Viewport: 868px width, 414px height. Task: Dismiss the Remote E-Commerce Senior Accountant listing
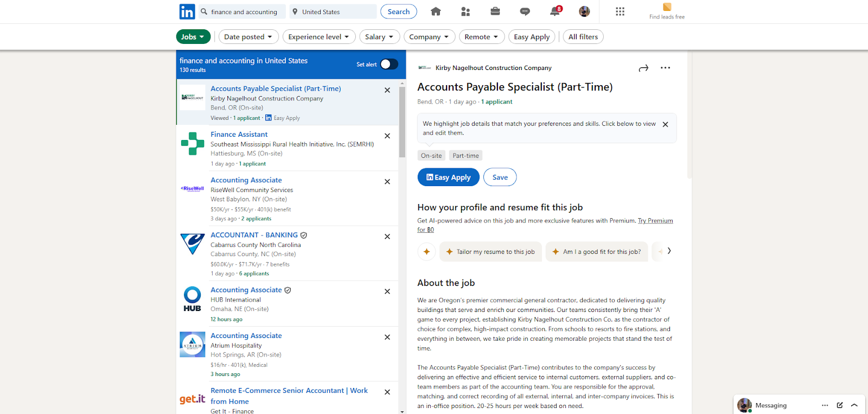[387, 392]
